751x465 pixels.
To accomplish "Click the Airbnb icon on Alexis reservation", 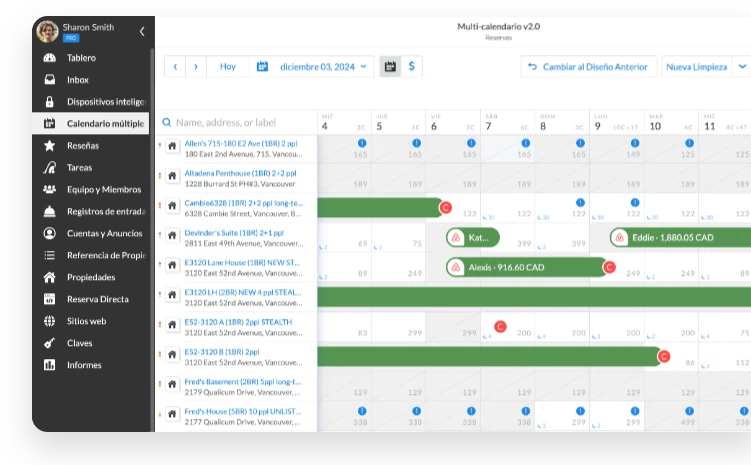I will 457,268.
